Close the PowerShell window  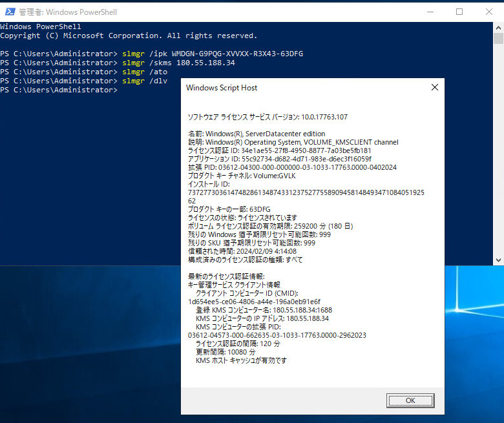(489, 12)
